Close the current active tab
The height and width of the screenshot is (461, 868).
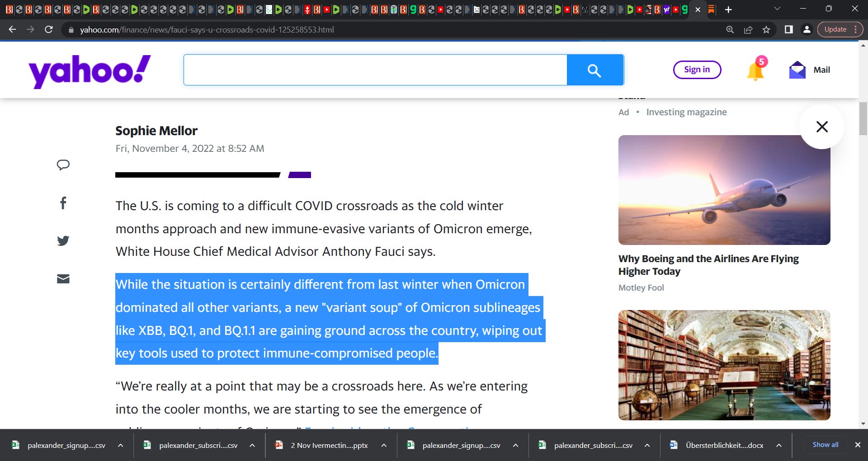[x=698, y=9]
